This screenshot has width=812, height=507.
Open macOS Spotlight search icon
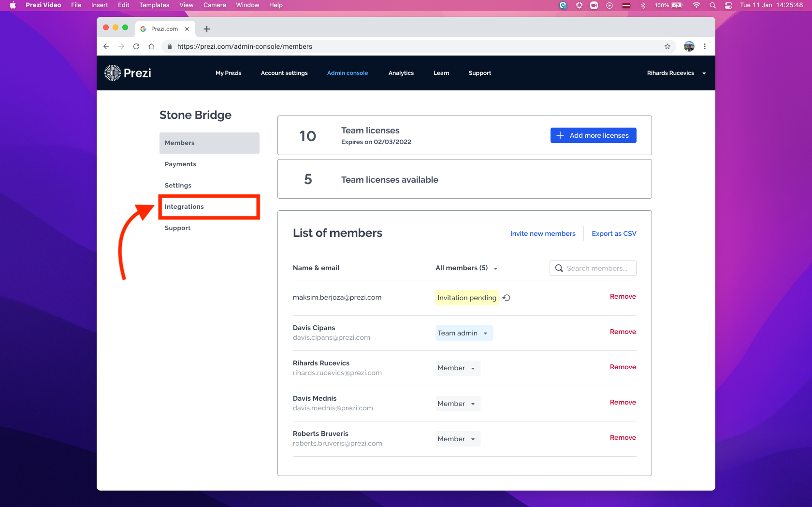click(x=712, y=5)
